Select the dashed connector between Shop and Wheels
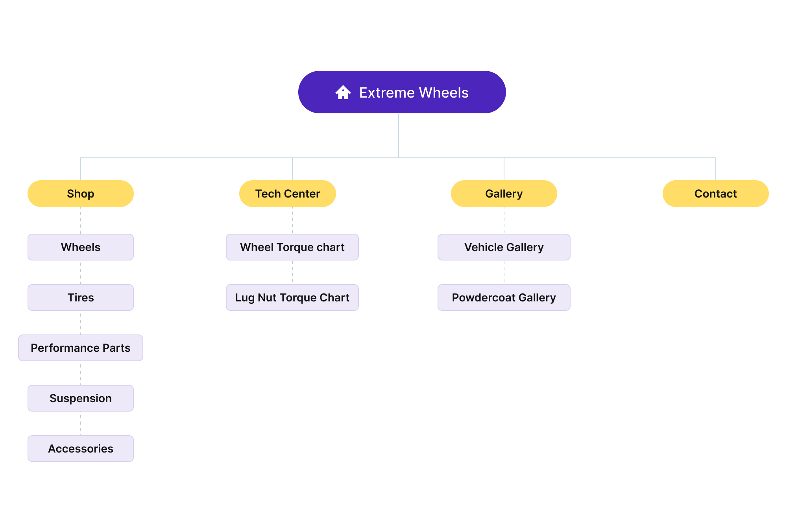The height and width of the screenshot is (532, 798). click(81, 220)
